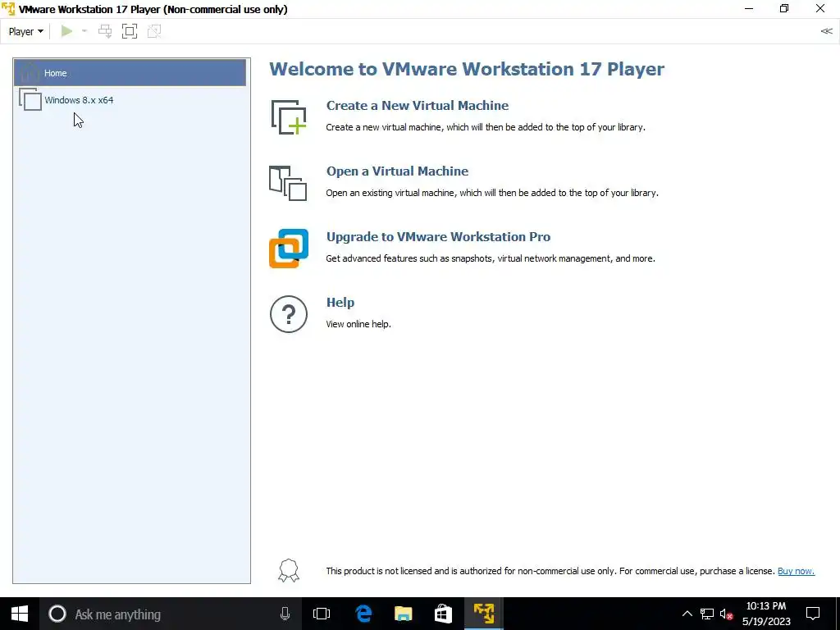Click the Cortana circle icon
840x630 pixels.
[x=57, y=614]
